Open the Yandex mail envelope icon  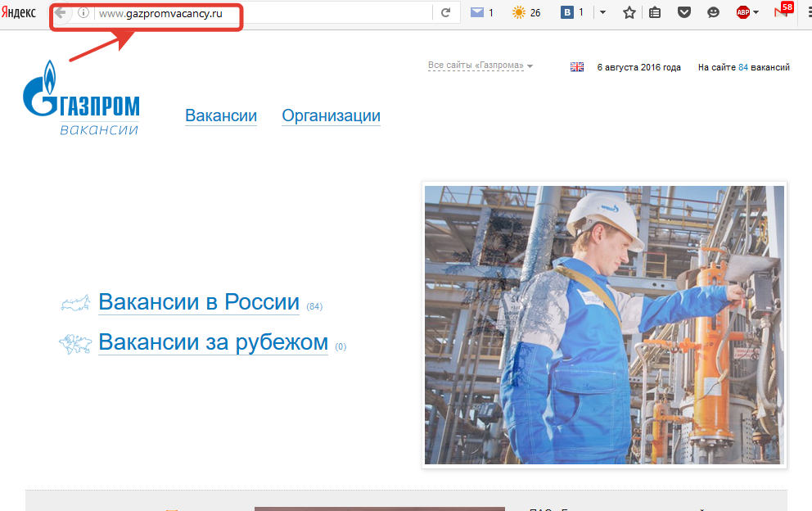(477, 12)
